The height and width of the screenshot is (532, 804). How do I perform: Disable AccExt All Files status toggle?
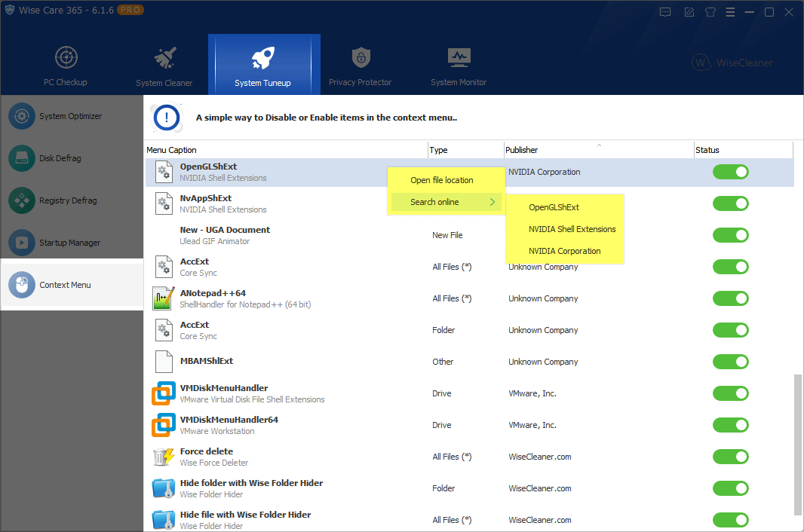731,267
